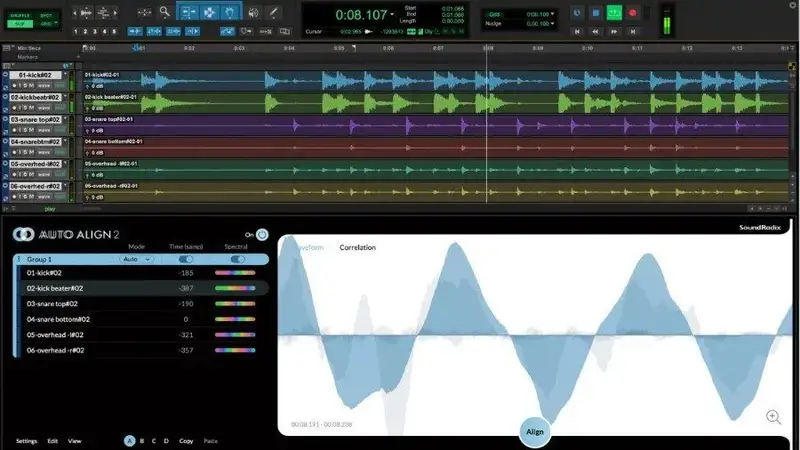Click the Stop button in transport

[595, 13]
